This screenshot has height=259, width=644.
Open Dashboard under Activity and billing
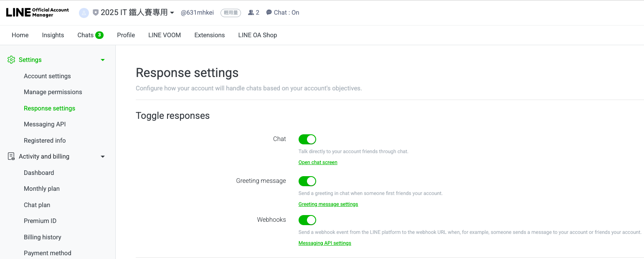pyautogui.click(x=39, y=173)
